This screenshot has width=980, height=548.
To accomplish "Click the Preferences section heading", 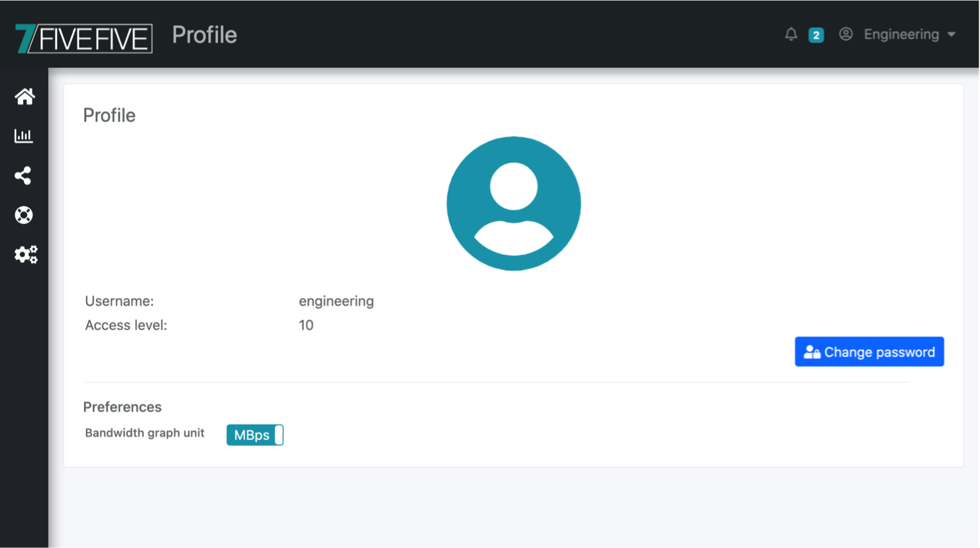I will (x=122, y=407).
